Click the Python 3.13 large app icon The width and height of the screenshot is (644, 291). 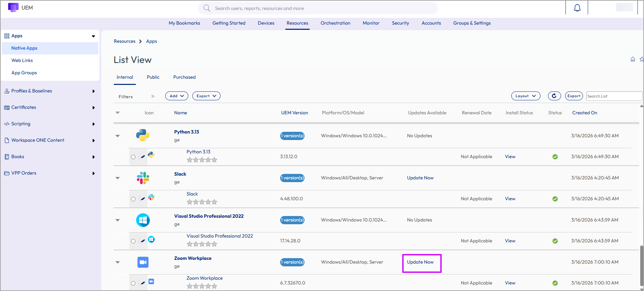[x=143, y=135]
